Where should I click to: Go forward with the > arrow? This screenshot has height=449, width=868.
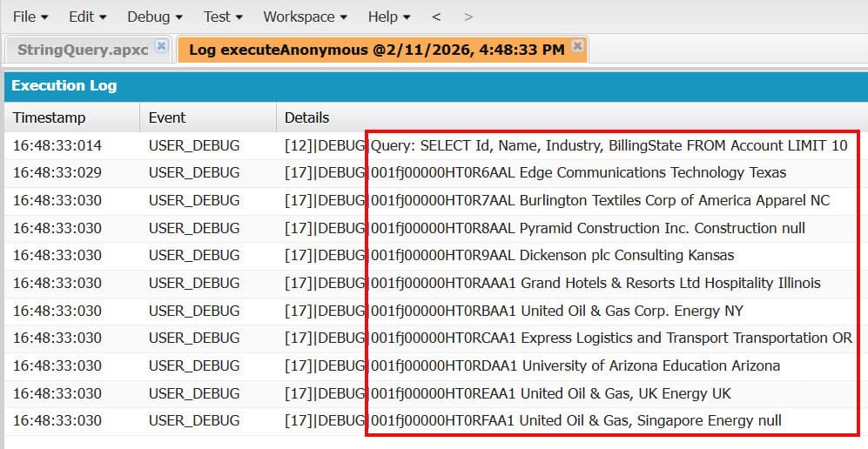(468, 17)
